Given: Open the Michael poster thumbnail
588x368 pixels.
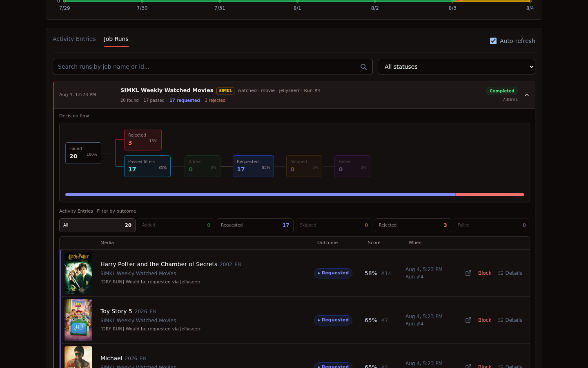Looking at the screenshot, I should click(78, 357).
